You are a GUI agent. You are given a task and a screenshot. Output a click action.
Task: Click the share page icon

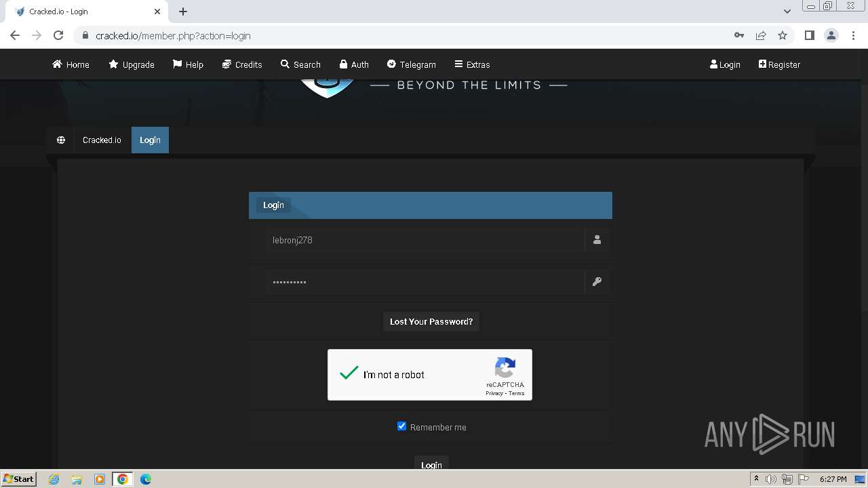[x=761, y=35]
